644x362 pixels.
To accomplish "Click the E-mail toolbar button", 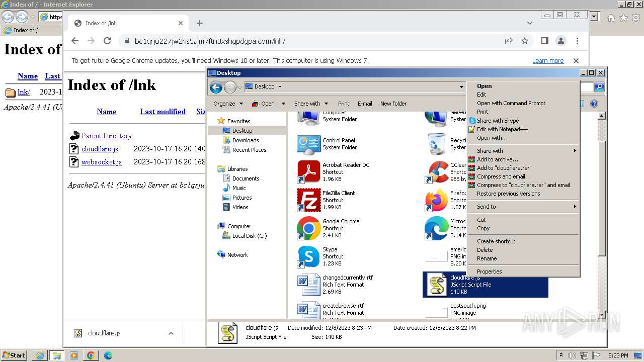I will 365,104.
